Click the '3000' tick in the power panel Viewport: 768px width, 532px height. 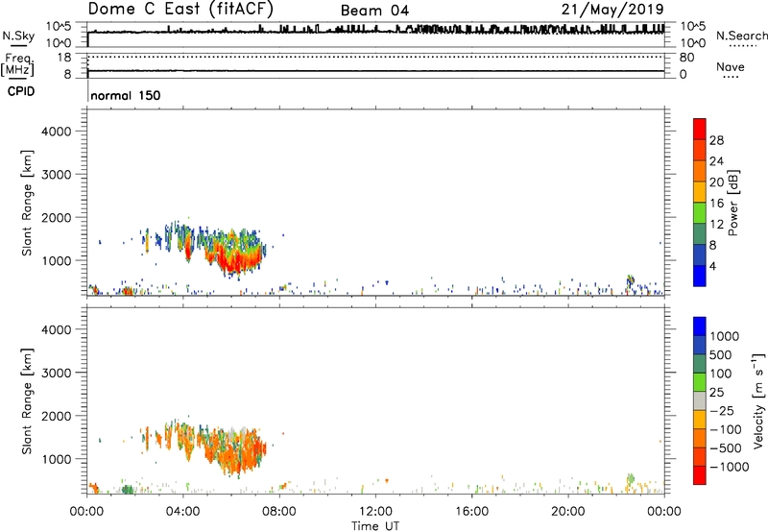tap(56, 175)
